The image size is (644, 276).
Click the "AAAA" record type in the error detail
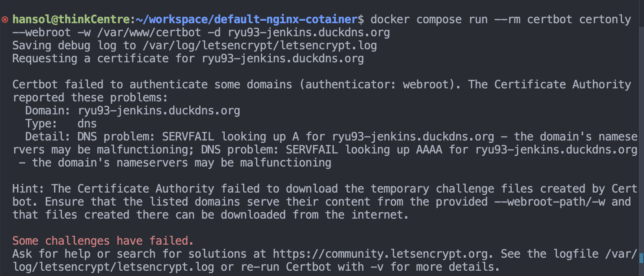pos(429,150)
